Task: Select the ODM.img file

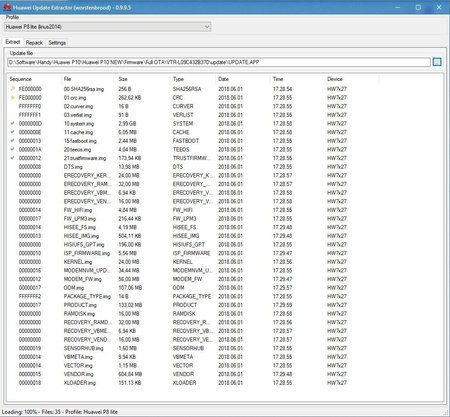Action: tap(74, 288)
